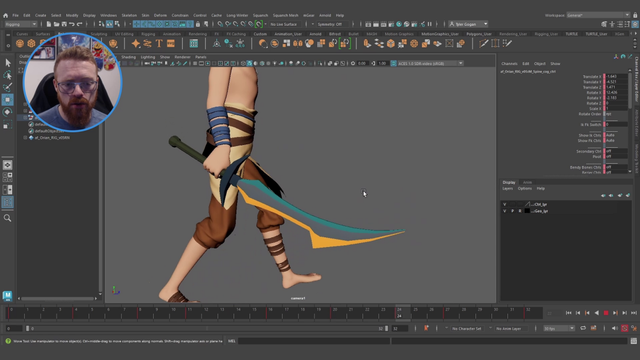Toggle playback P of Geo_lyr layer
Viewport: 640px width, 360px height.
pos(512,211)
